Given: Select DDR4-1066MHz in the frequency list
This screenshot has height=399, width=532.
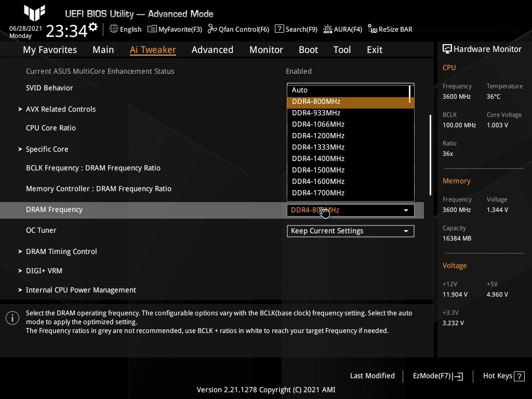Looking at the screenshot, I should pyautogui.click(x=318, y=124).
